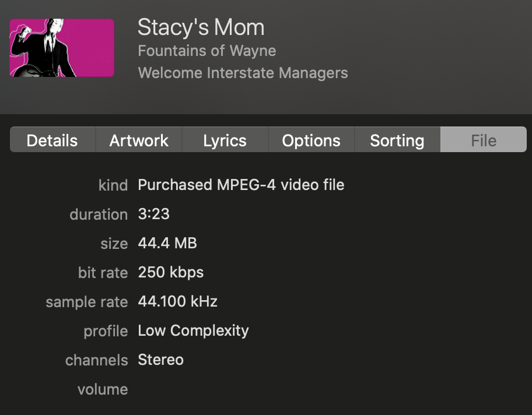Click the sample rate value 44.100 kHz
Screen dimensions: 532x415
(x=177, y=301)
